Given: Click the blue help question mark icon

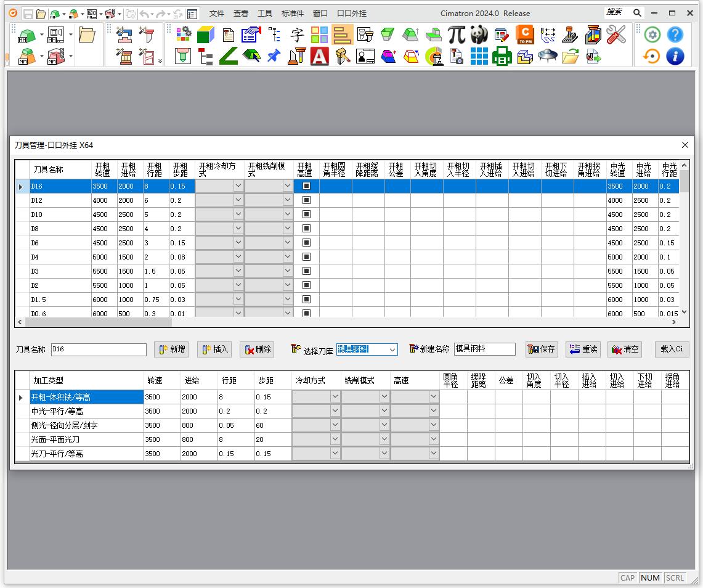Looking at the screenshot, I should tap(675, 35).
